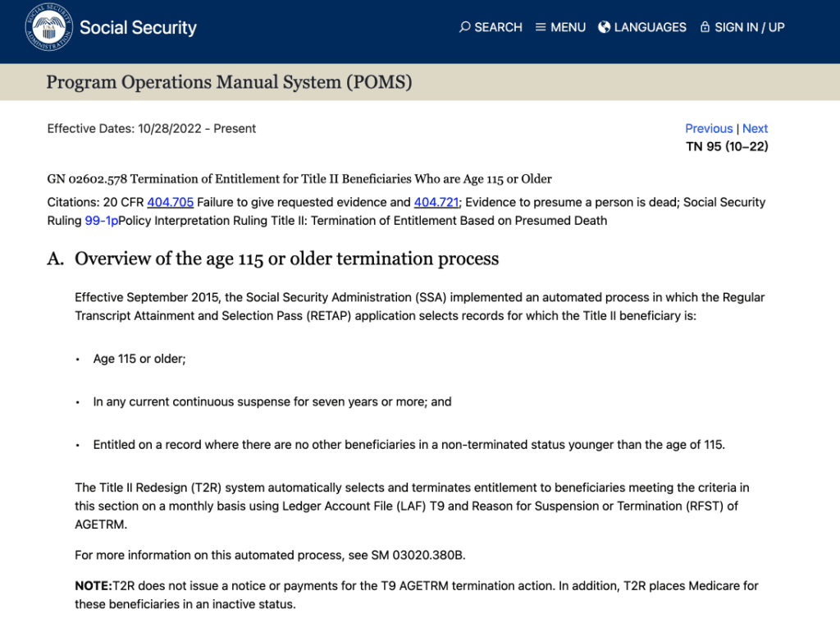Open the 404.721 citation link
This screenshot has height=623, width=840.
pyautogui.click(x=436, y=202)
